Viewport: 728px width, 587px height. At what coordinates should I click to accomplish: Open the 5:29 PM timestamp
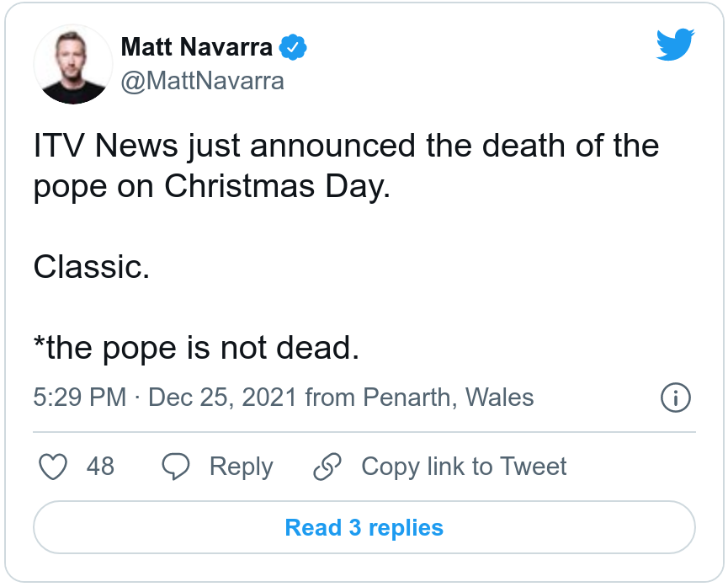pyautogui.click(x=80, y=398)
